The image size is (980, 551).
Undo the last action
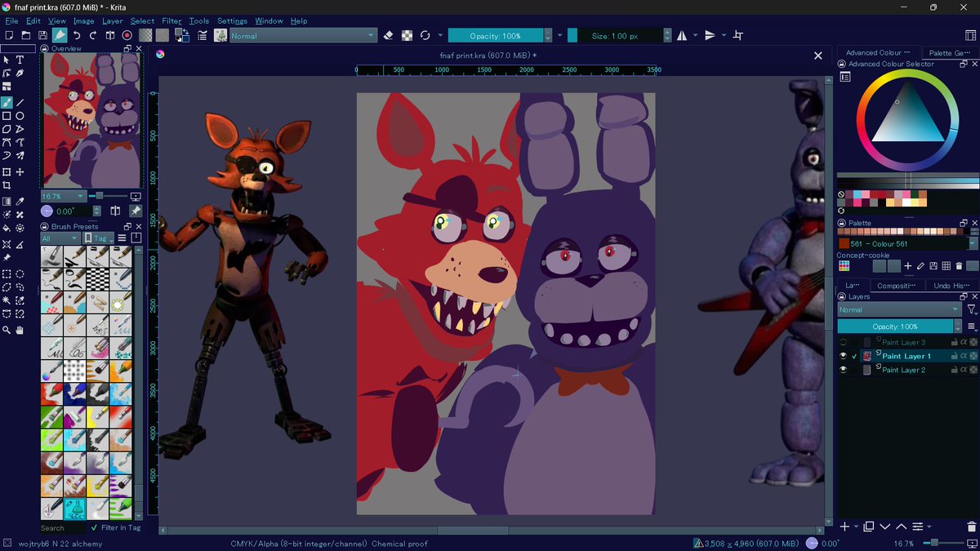point(77,35)
